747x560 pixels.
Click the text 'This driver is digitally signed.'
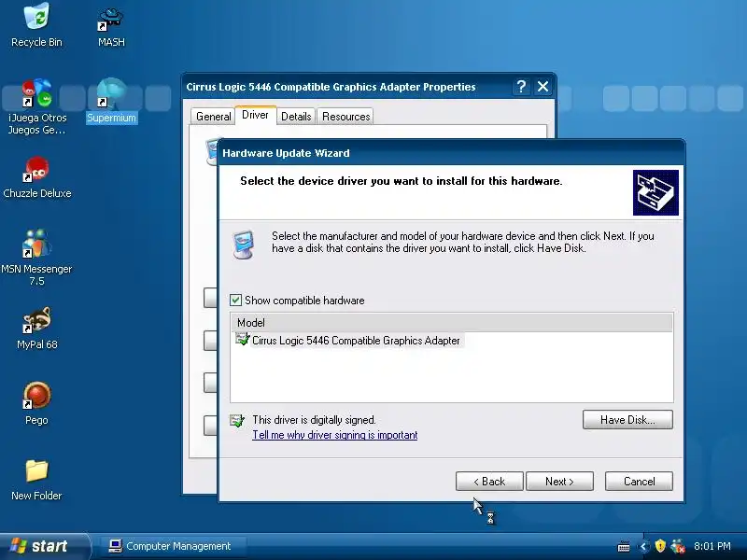[314, 420]
